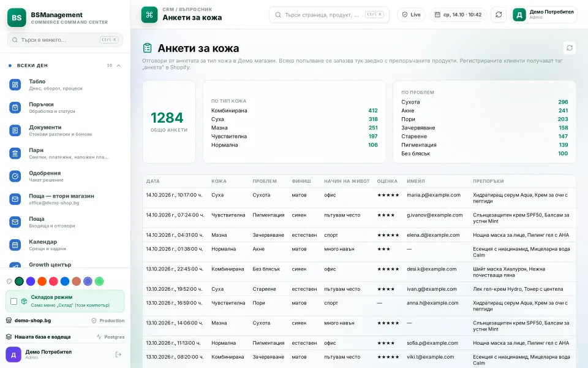Collapse the ВСЕКИ ДЕН section
588x368 pixels.
pos(118,66)
